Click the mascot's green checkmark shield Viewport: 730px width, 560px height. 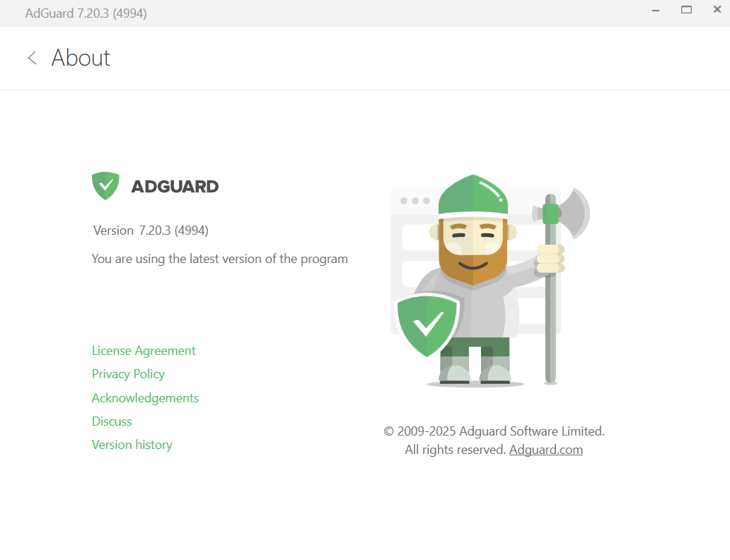(x=427, y=325)
